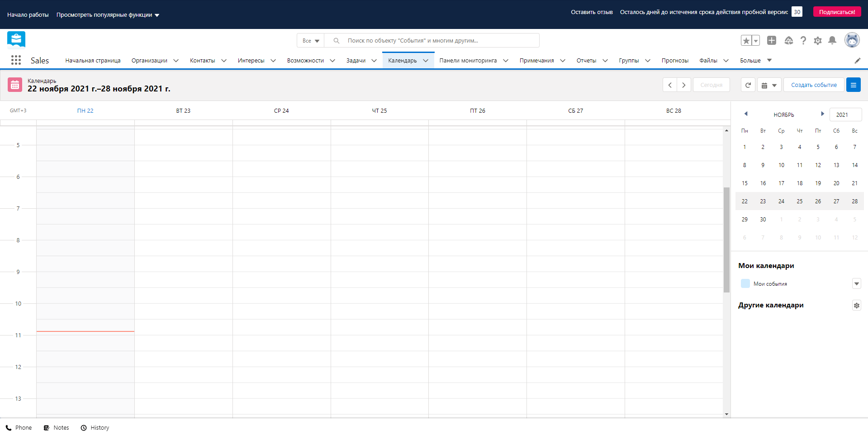This screenshot has height=436, width=868.
Task: Click the pencil icon to edit navigation
Action: pyautogui.click(x=857, y=61)
